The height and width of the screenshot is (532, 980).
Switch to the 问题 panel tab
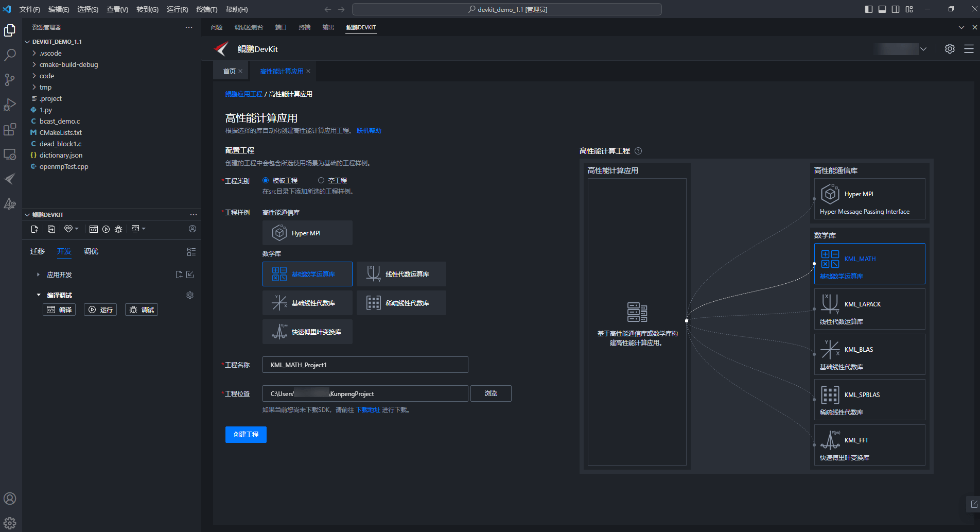pos(217,27)
